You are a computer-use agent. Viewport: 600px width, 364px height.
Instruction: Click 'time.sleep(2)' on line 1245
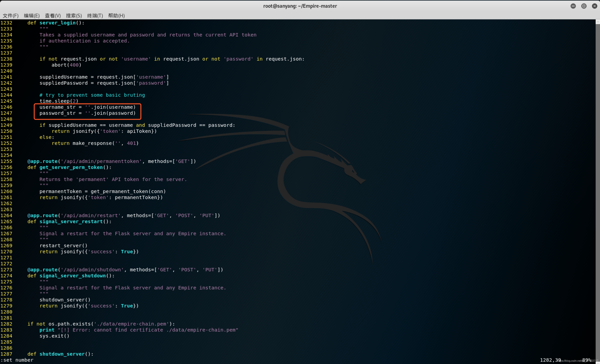tap(59, 101)
